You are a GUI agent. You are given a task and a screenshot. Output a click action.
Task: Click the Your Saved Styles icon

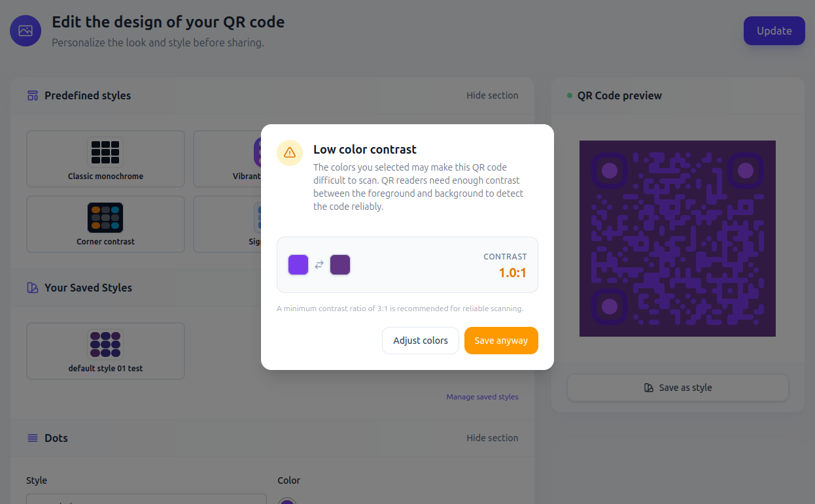point(33,288)
